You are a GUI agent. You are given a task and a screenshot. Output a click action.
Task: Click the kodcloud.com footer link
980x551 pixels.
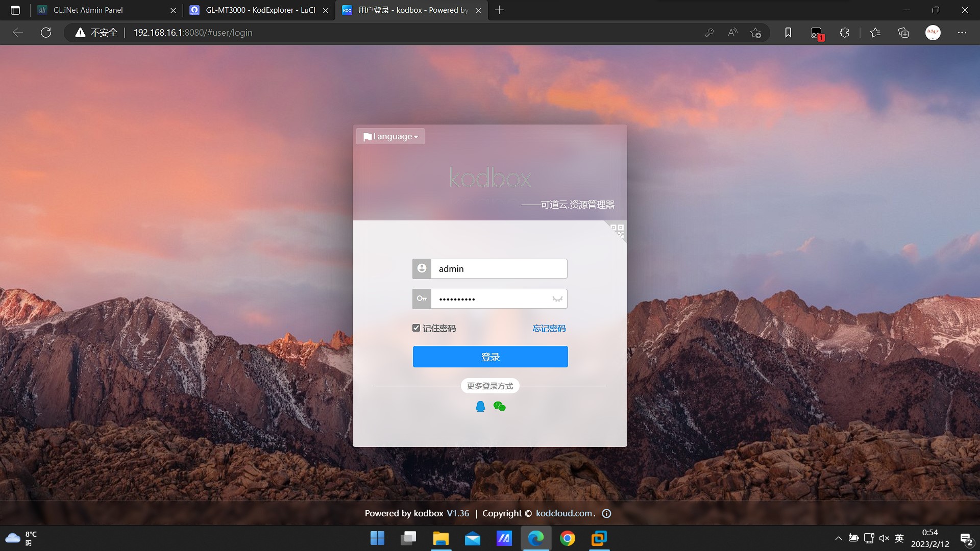click(563, 513)
